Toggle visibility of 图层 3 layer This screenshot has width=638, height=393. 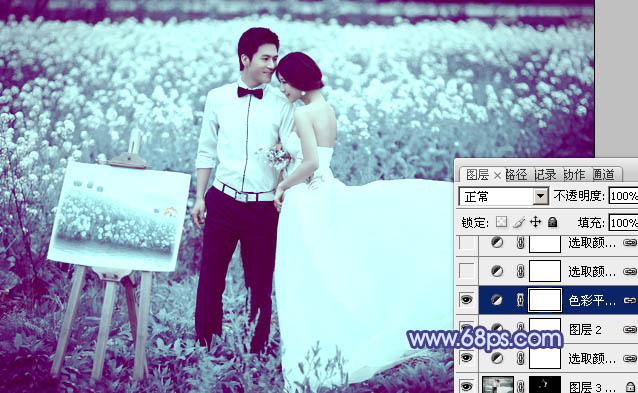tap(466, 386)
